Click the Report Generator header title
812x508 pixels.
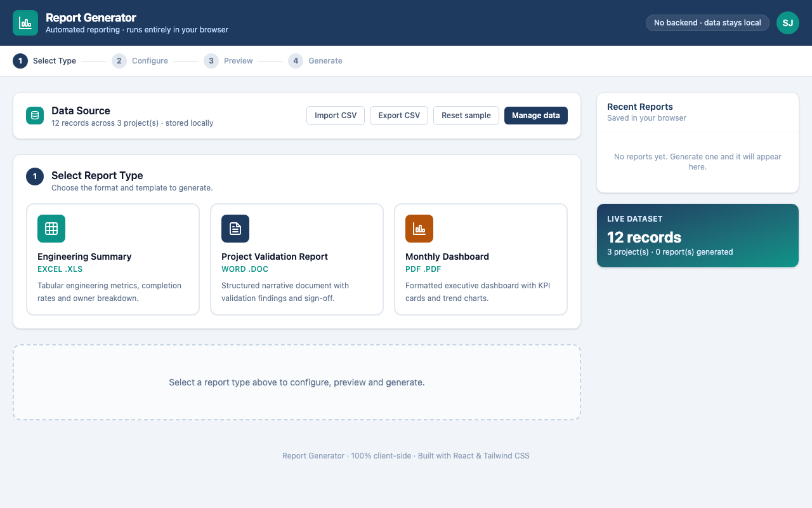click(91, 18)
